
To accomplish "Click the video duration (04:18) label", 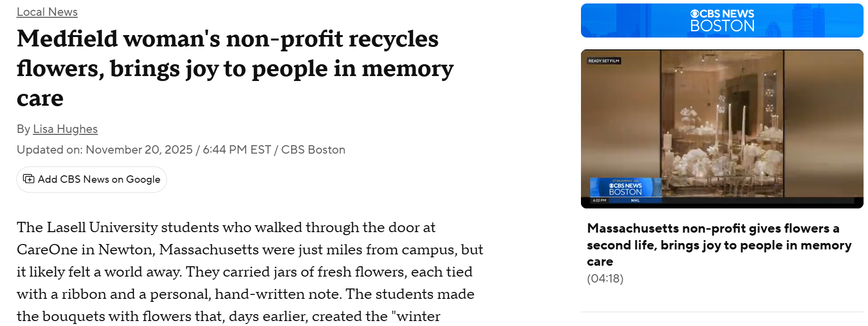I will click(x=605, y=279).
